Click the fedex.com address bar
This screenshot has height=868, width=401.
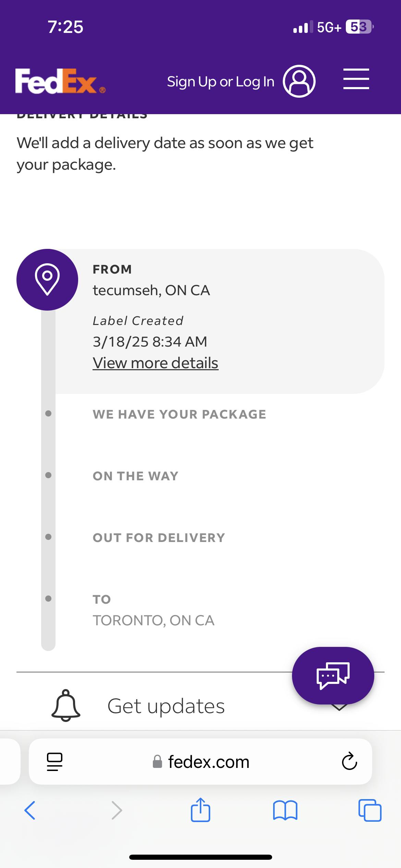201,762
